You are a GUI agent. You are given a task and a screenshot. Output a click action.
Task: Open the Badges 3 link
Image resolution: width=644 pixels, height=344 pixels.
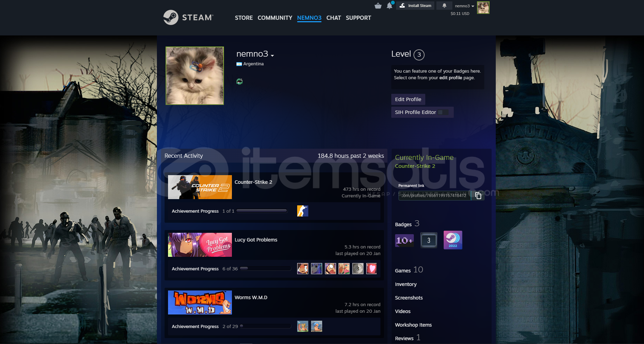pos(407,224)
